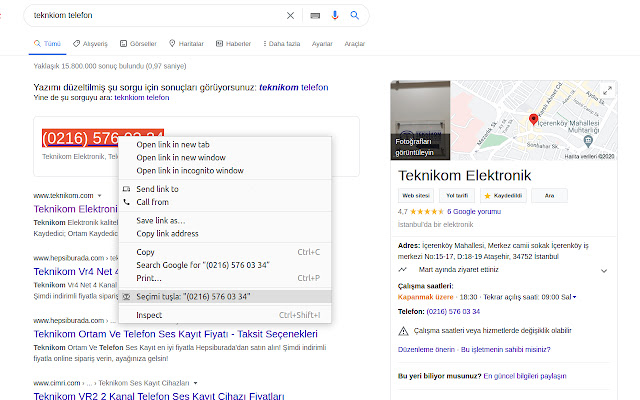Click the warning triangle icon
640x400 pixels.
403,331
